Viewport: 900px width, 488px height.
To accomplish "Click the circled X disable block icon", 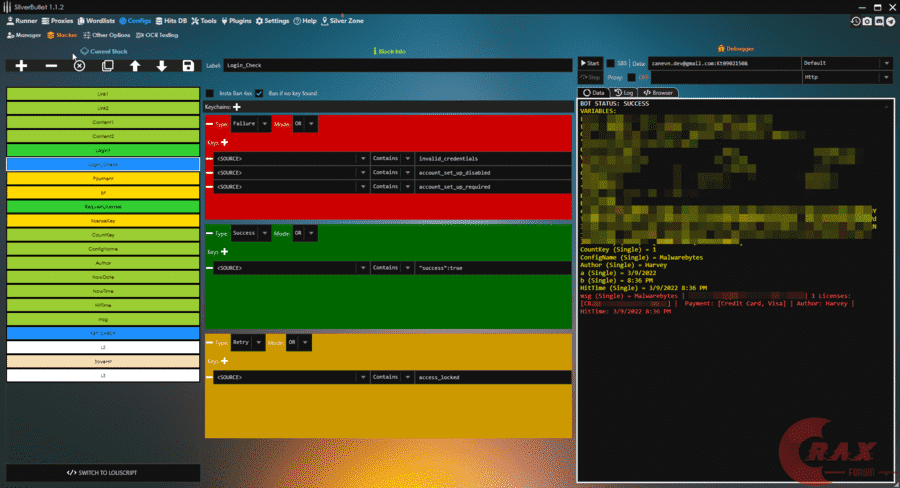I will (x=80, y=66).
